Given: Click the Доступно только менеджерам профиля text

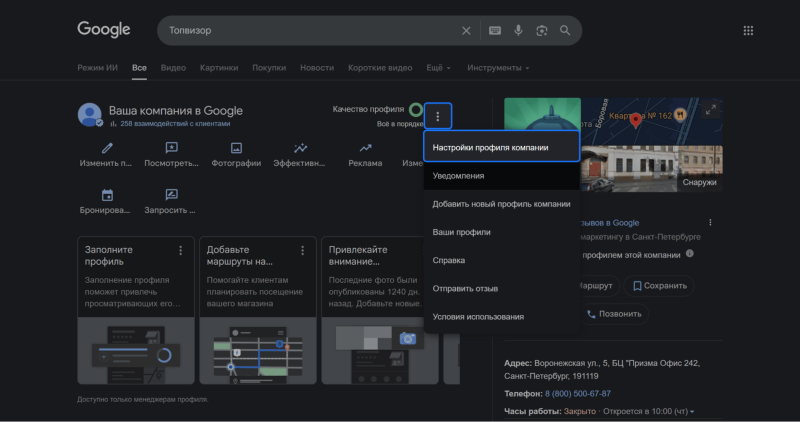Looking at the screenshot, I should pyautogui.click(x=142, y=399).
